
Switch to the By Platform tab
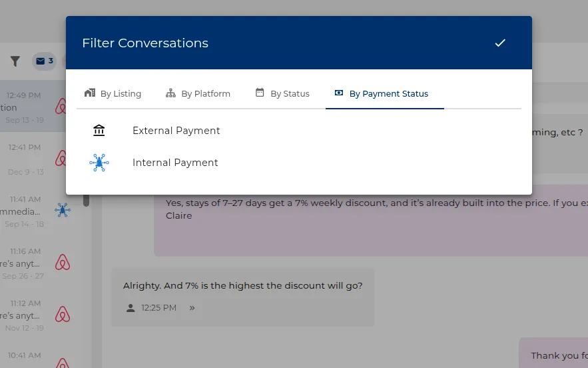point(198,93)
